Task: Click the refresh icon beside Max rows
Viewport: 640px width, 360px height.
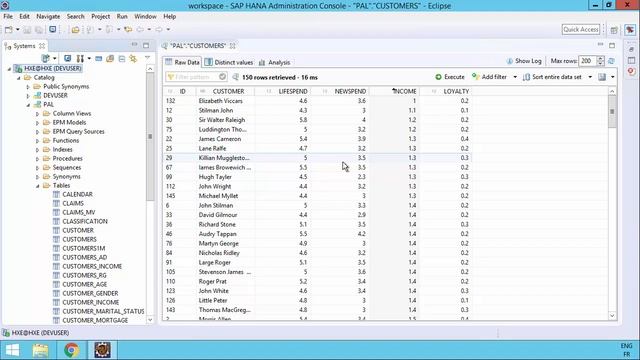Action: click(x=611, y=61)
